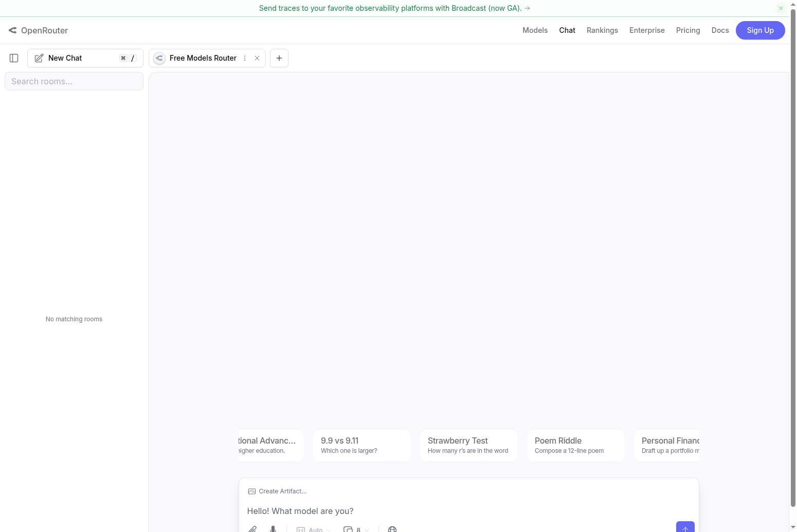Open the Rankings nav item
Viewport: 797px width, 532px height.
602,30
